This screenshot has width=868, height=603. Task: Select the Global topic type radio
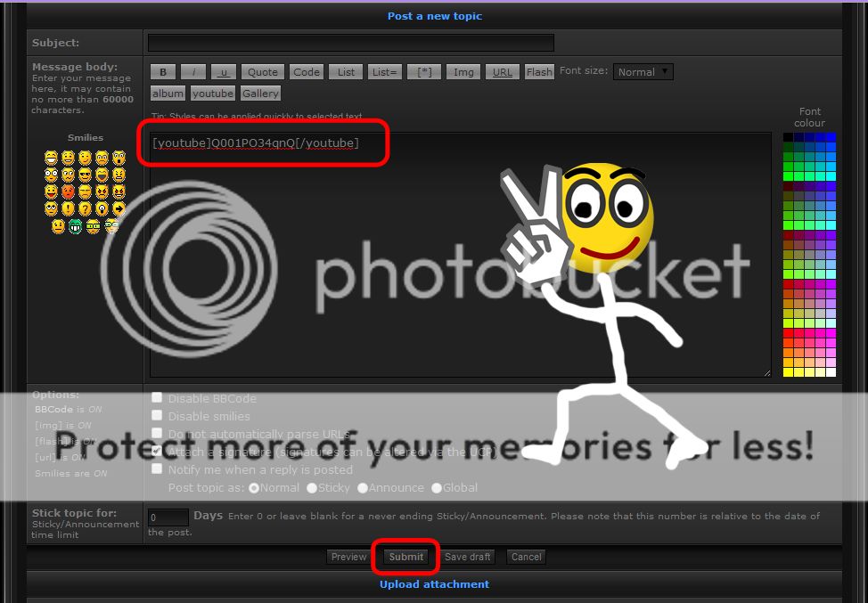437,488
